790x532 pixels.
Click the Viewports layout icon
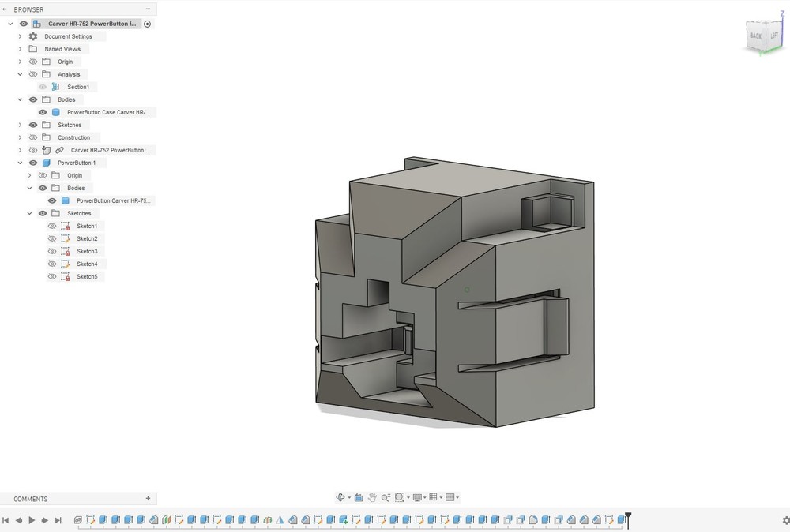click(450, 497)
